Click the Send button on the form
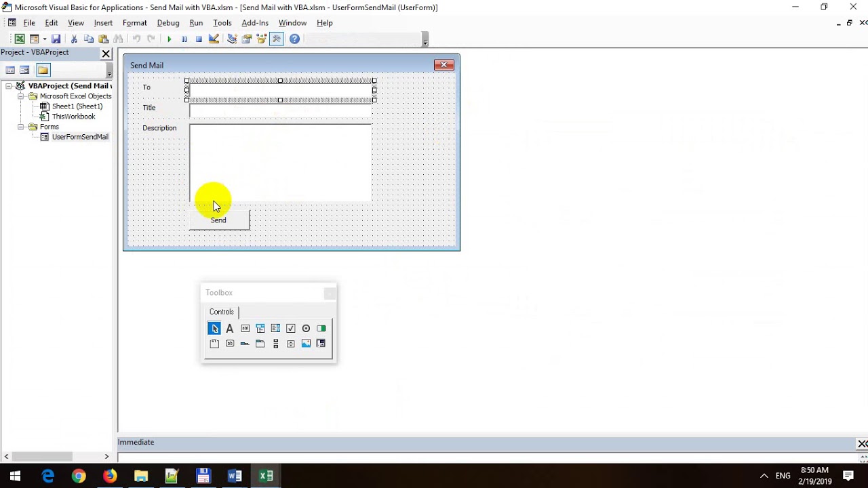 [219, 220]
